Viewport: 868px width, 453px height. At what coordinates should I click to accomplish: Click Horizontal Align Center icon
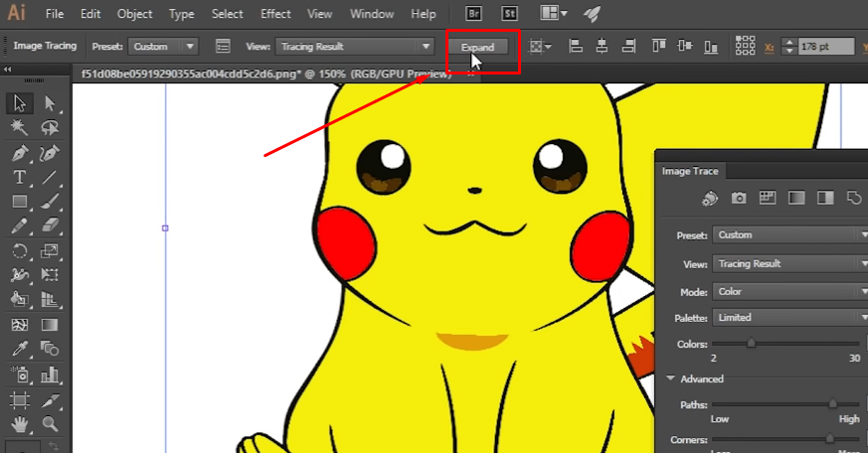[x=602, y=47]
